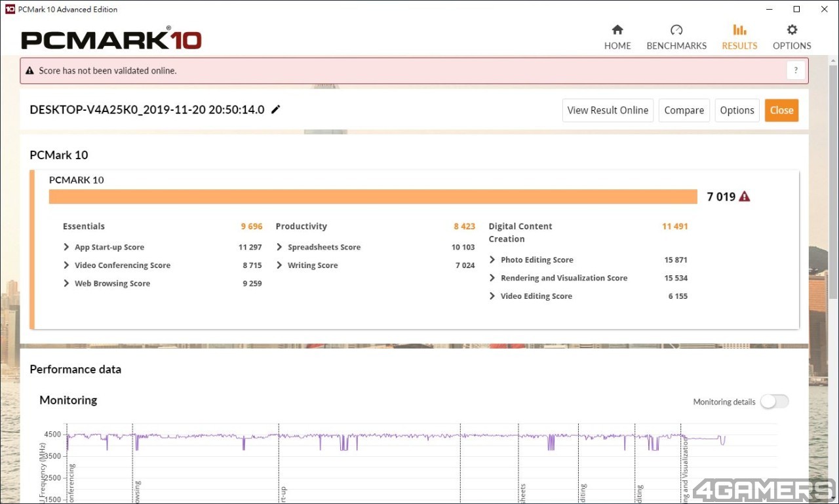Screen dimensions: 839x504
Task: Click the scrollbar down arrow
Action: tap(833, 499)
